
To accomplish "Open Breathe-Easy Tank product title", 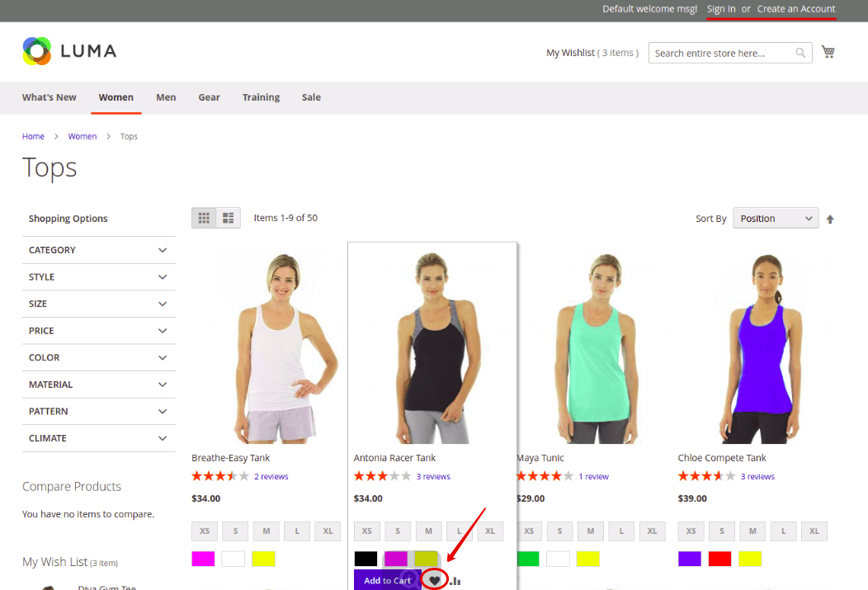I will [231, 458].
